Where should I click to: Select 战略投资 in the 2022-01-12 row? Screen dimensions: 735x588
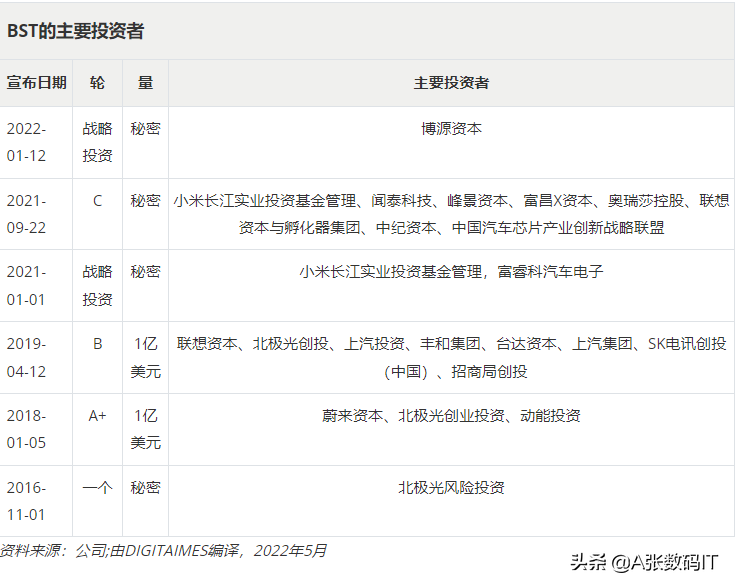(x=97, y=142)
